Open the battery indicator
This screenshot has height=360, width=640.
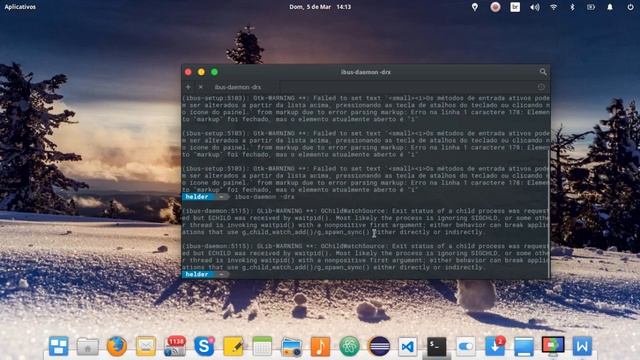pos(591,7)
